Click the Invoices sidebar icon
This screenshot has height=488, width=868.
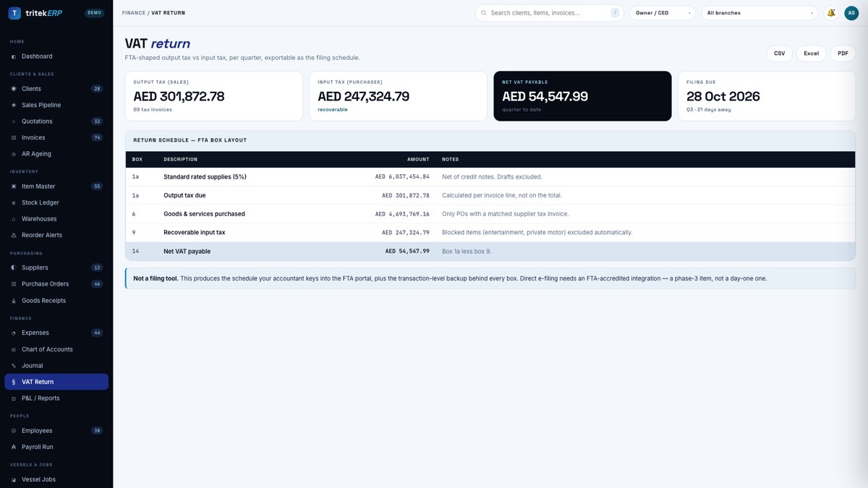pos(14,137)
